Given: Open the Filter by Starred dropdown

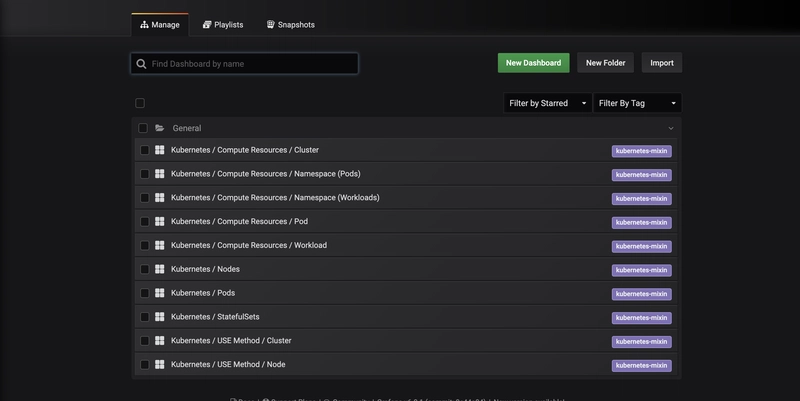Looking at the screenshot, I should tap(547, 103).
